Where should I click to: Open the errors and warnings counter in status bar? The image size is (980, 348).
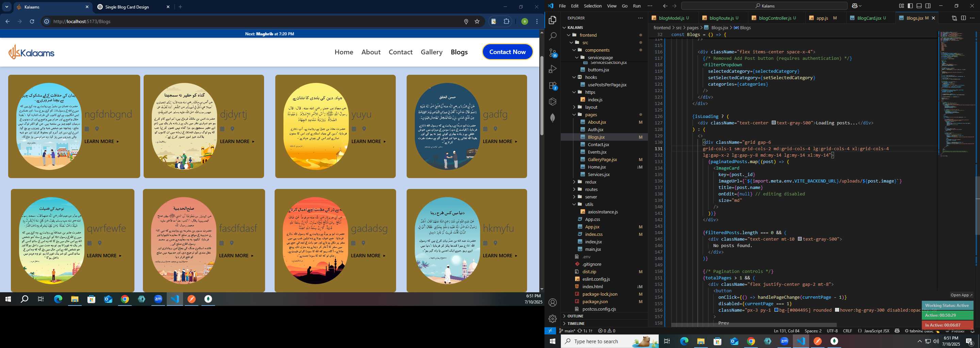(x=606, y=331)
